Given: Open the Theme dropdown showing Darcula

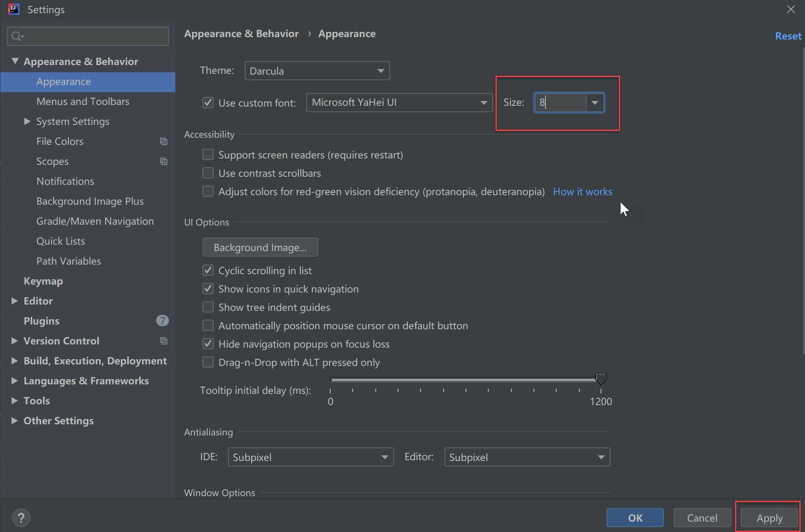Looking at the screenshot, I should click(x=317, y=71).
